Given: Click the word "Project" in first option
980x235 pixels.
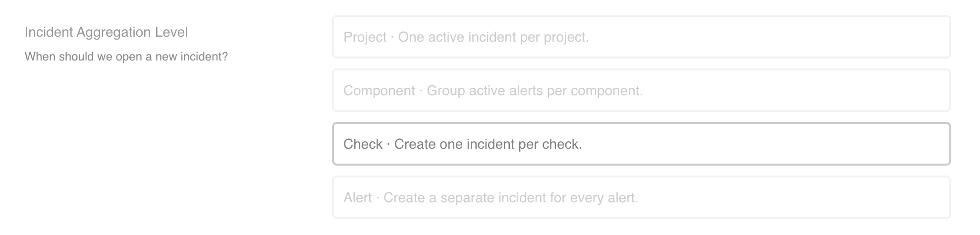Looking at the screenshot, I should point(365,38).
